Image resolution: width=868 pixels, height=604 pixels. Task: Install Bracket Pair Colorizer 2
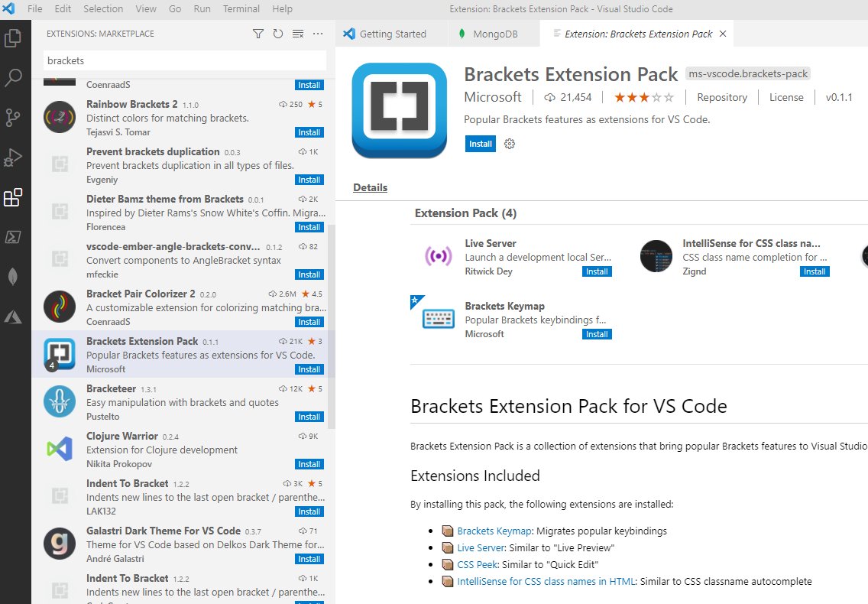[309, 322]
